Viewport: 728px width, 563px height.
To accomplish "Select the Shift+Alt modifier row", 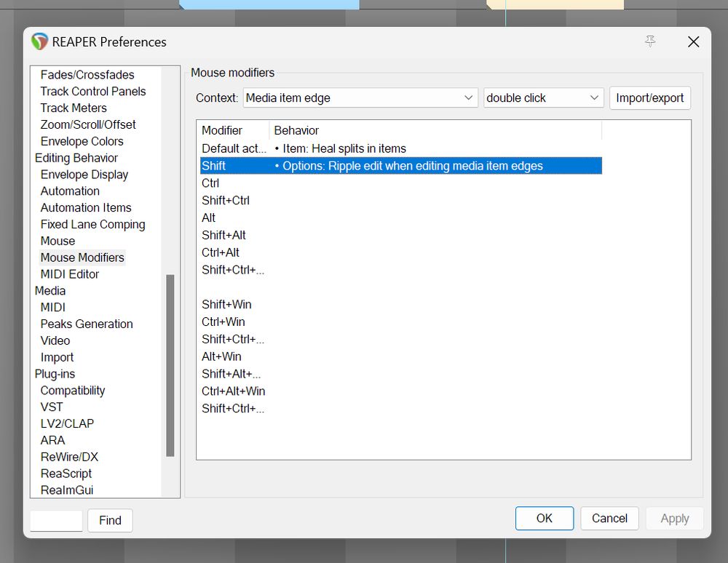I will click(x=401, y=235).
